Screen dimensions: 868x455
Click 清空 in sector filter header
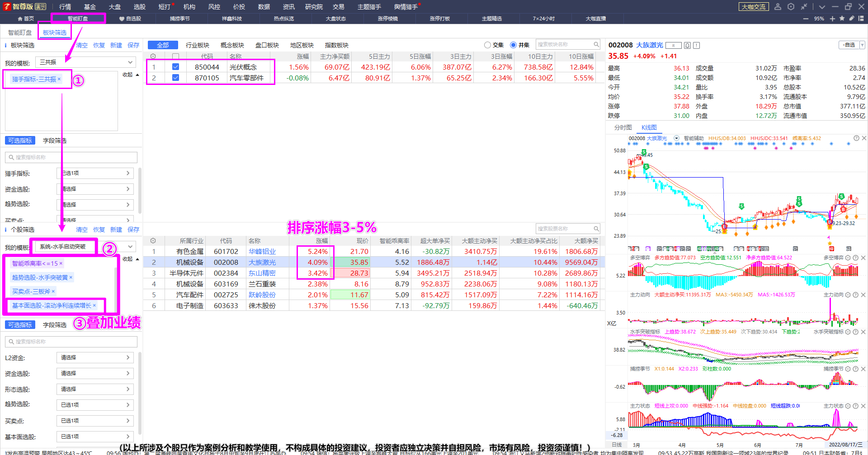pyautogui.click(x=82, y=45)
